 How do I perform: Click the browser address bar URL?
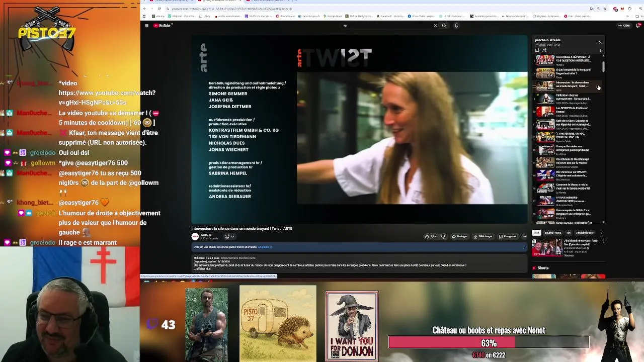[x=231, y=9]
